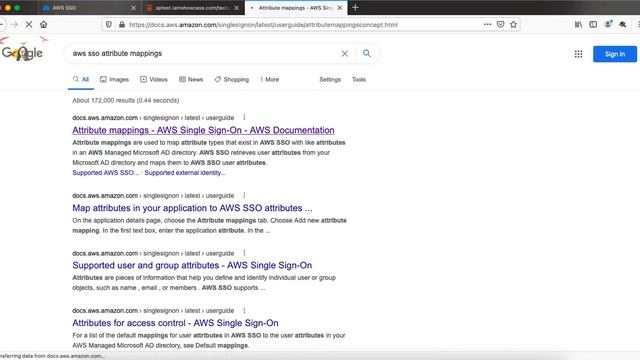
Task: Open the Firefox account icon
Action: 608,24
